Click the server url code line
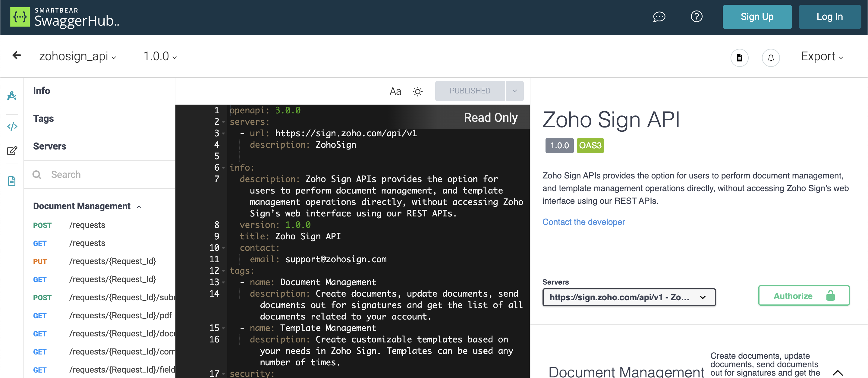This screenshot has width=868, height=378. (x=328, y=134)
